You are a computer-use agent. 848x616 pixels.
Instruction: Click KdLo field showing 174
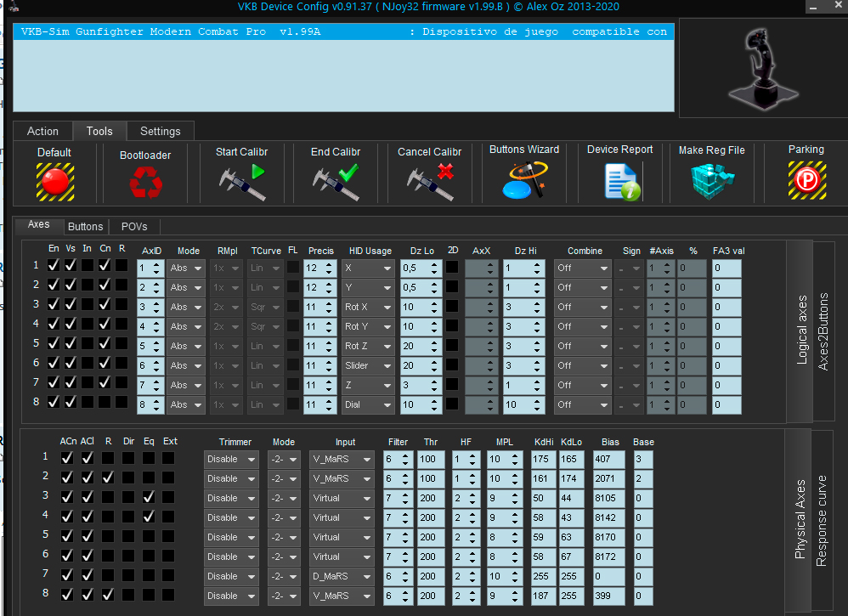click(x=571, y=478)
